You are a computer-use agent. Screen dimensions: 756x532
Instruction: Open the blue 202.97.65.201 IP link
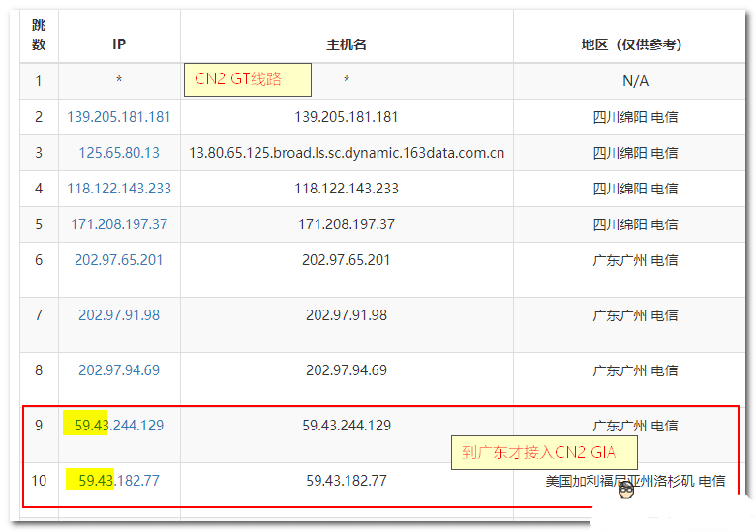119,260
